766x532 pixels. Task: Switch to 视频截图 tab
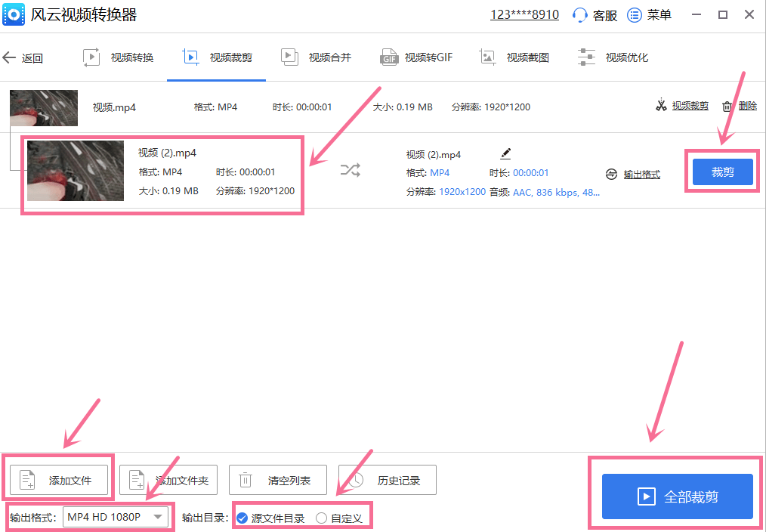(514, 57)
